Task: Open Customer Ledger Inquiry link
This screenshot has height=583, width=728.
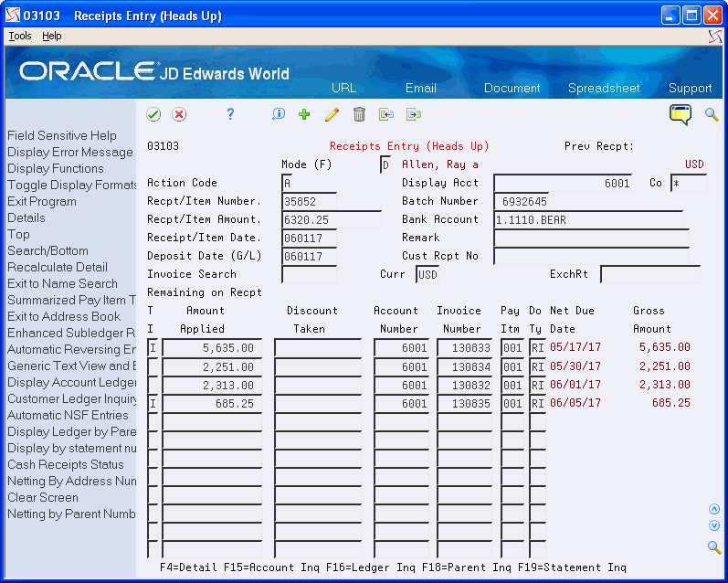Action: point(71,398)
